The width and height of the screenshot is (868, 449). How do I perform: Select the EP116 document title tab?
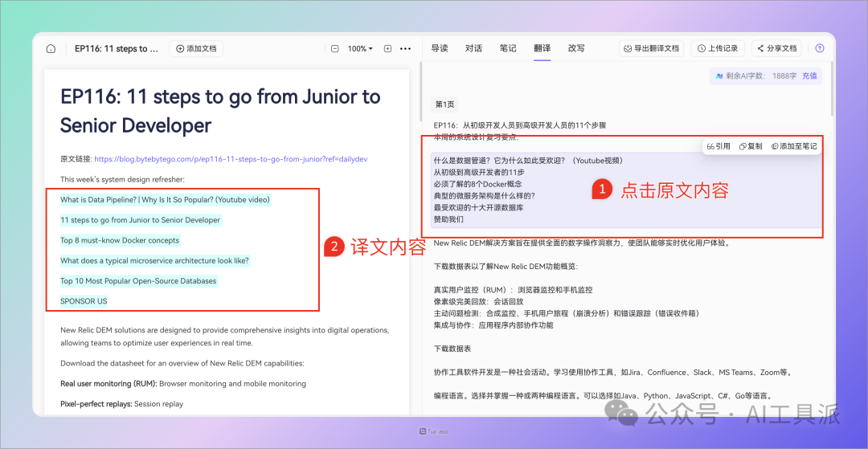click(x=117, y=49)
